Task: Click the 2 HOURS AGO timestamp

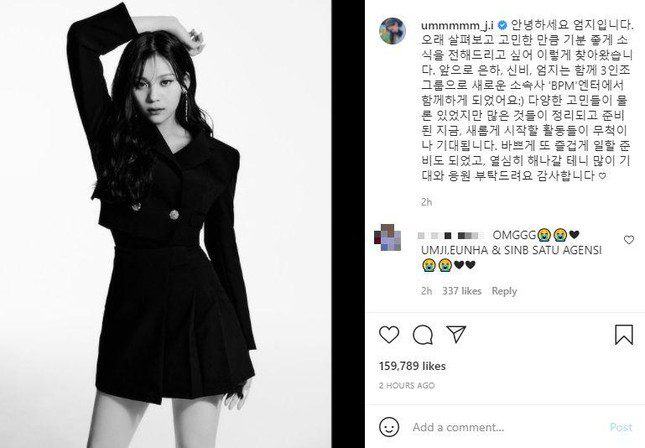Action: pyautogui.click(x=406, y=385)
